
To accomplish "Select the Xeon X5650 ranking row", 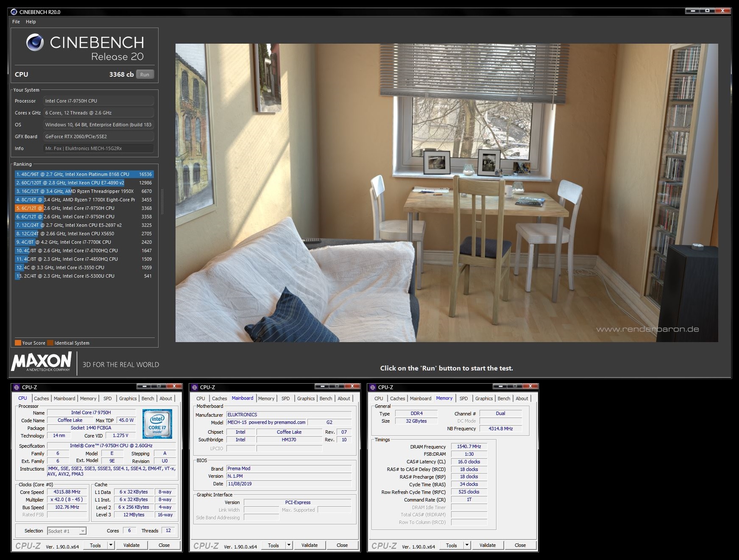I will (84, 234).
